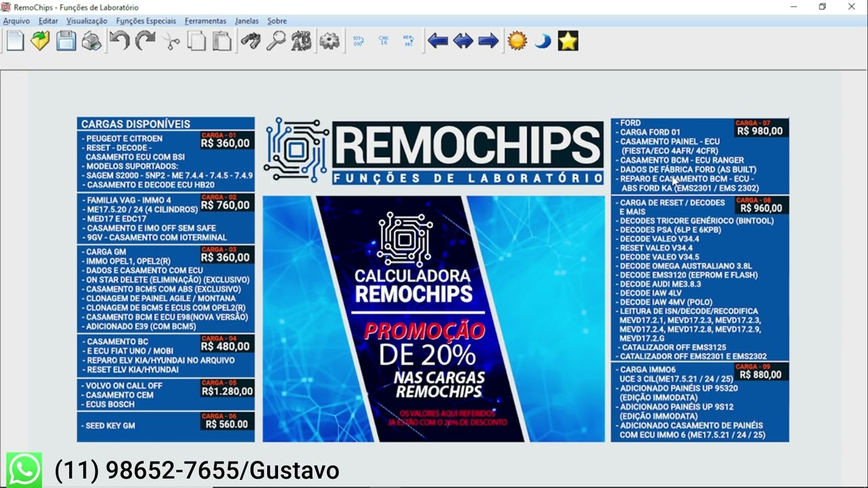The image size is (868, 488).
Task: Click the RemoChips app icon in title bar
Action: 6,7
